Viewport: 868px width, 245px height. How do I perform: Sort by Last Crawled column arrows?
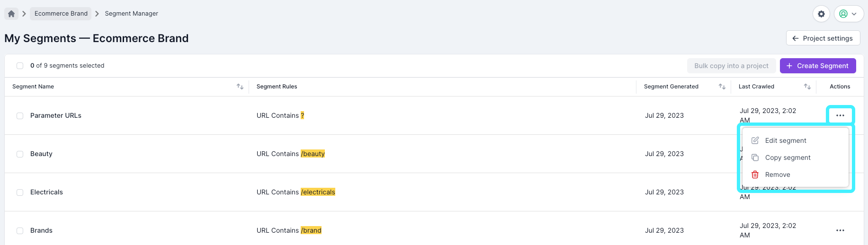click(807, 87)
